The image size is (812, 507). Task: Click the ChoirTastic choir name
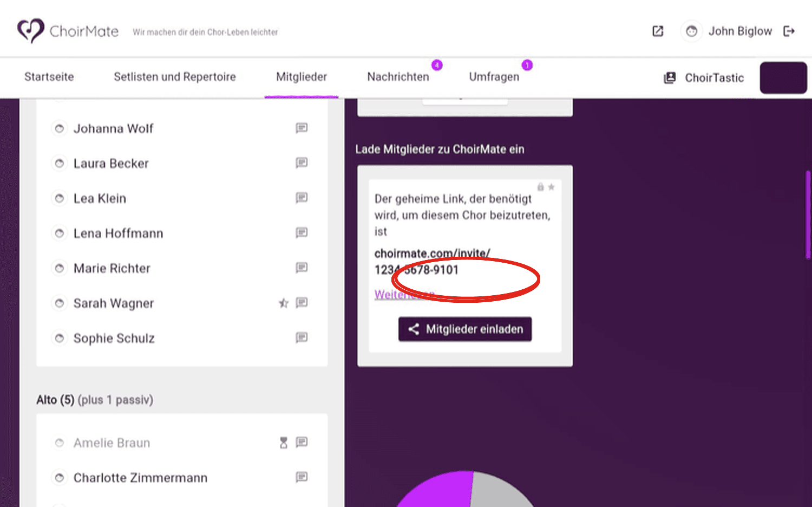[715, 78]
